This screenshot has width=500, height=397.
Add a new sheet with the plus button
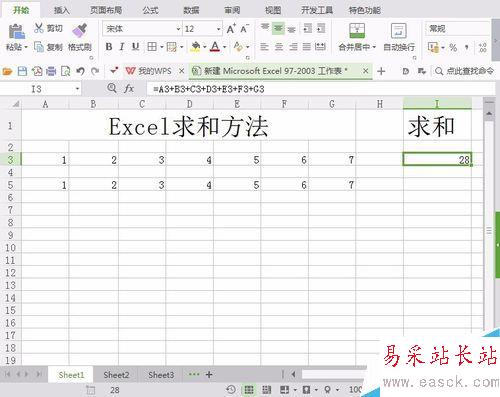tap(209, 375)
